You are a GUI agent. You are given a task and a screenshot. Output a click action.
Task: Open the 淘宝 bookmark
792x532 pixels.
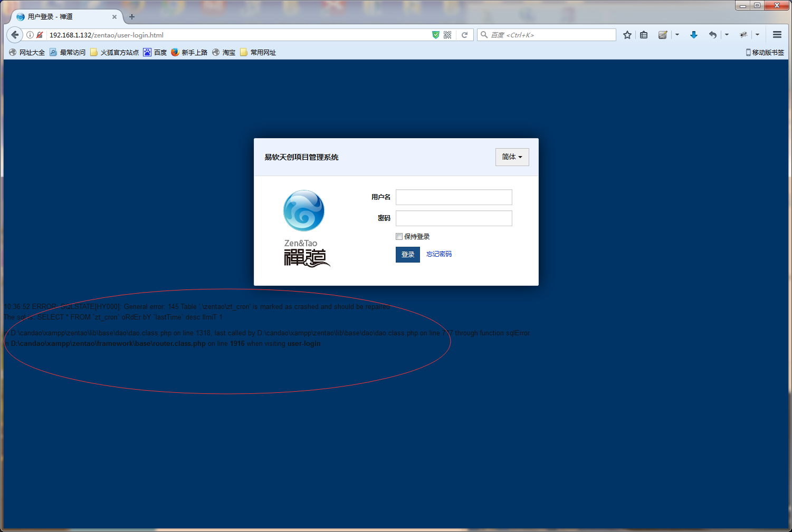[224, 52]
